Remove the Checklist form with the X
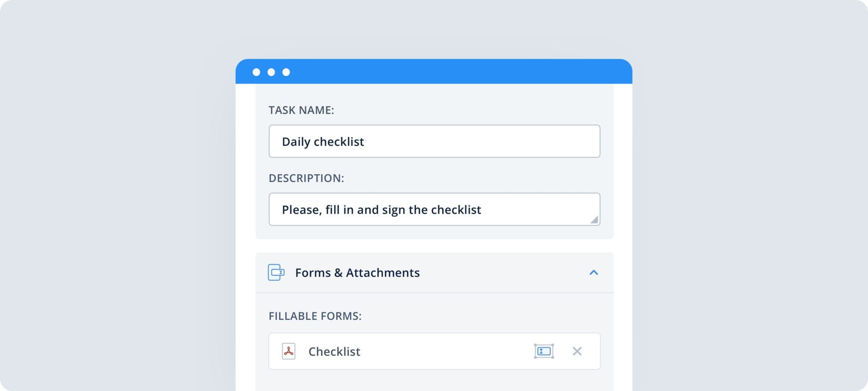The width and height of the screenshot is (868, 391). tap(577, 351)
